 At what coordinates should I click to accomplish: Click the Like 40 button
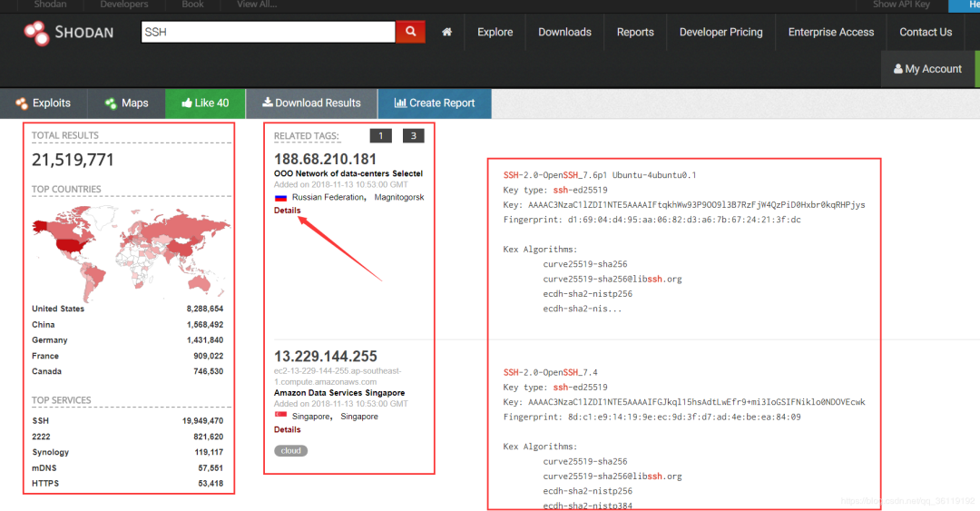pos(205,103)
